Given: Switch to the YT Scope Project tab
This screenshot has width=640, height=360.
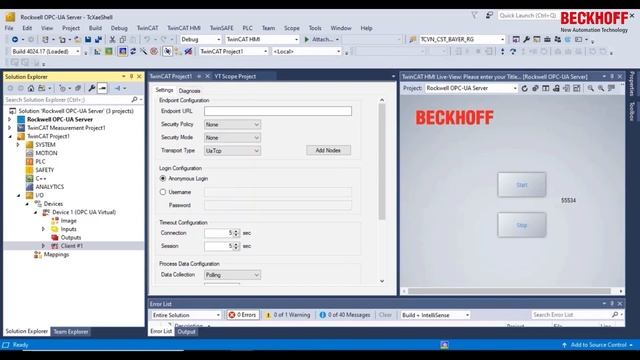Looking at the screenshot, I should [x=235, y=76].
